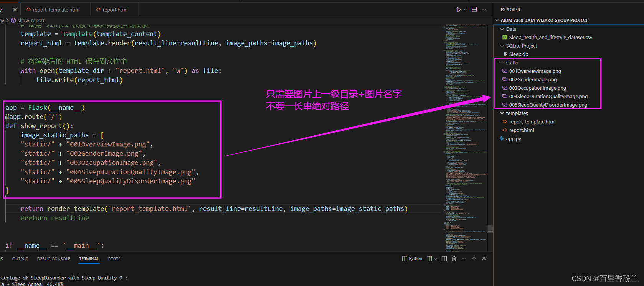Click the editor vertical scrollbar thumb
Screen dimensions: 644x286
coord(490,229)
